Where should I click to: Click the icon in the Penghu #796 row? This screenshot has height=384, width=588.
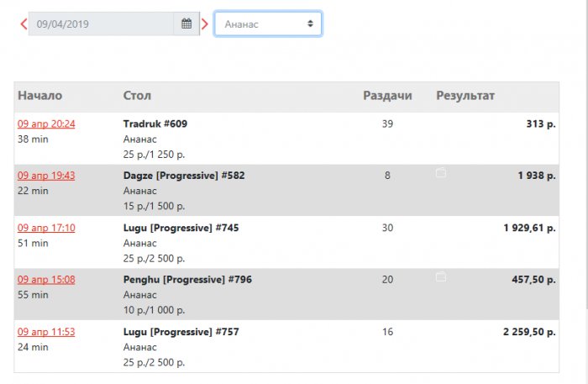pos(440,276)
